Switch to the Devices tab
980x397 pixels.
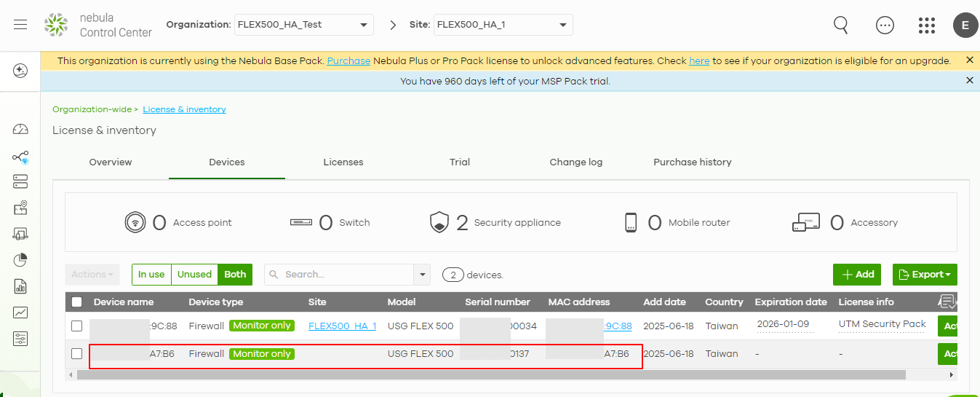tap(227, 162)
